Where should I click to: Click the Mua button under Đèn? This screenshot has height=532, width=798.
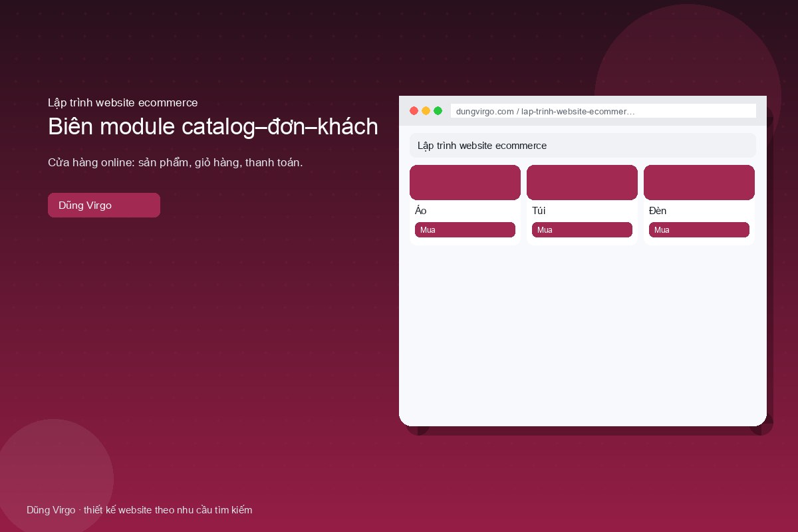click(x=699, y=230)
